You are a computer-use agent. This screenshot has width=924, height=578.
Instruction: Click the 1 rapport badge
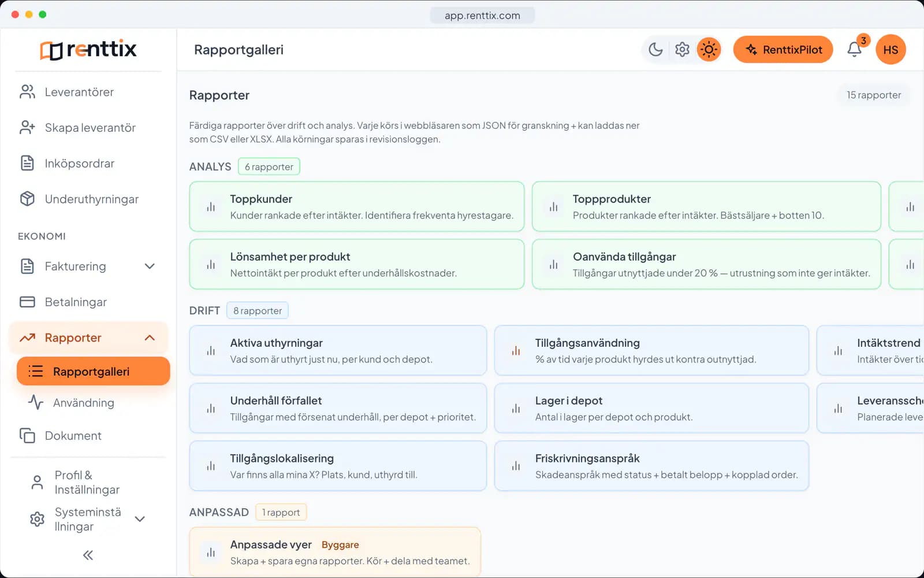281,512
